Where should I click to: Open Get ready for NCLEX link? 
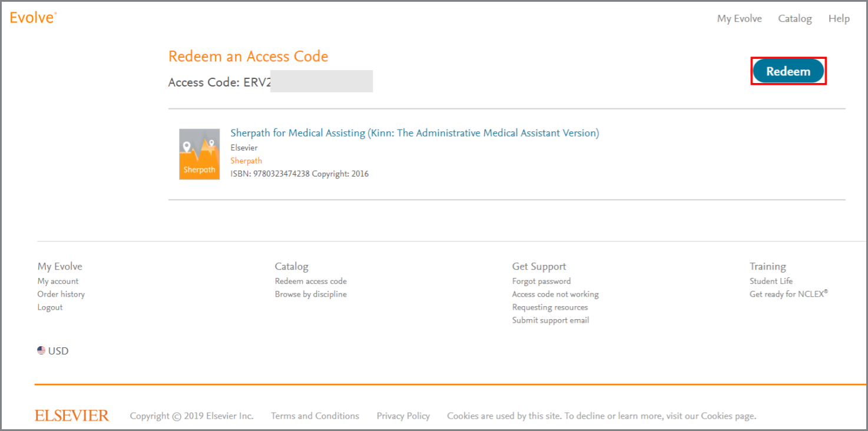point(789,294)
